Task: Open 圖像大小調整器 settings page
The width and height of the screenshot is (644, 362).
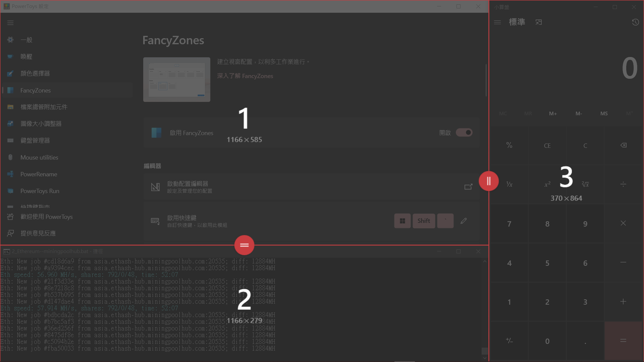Action: click(67, 124)
